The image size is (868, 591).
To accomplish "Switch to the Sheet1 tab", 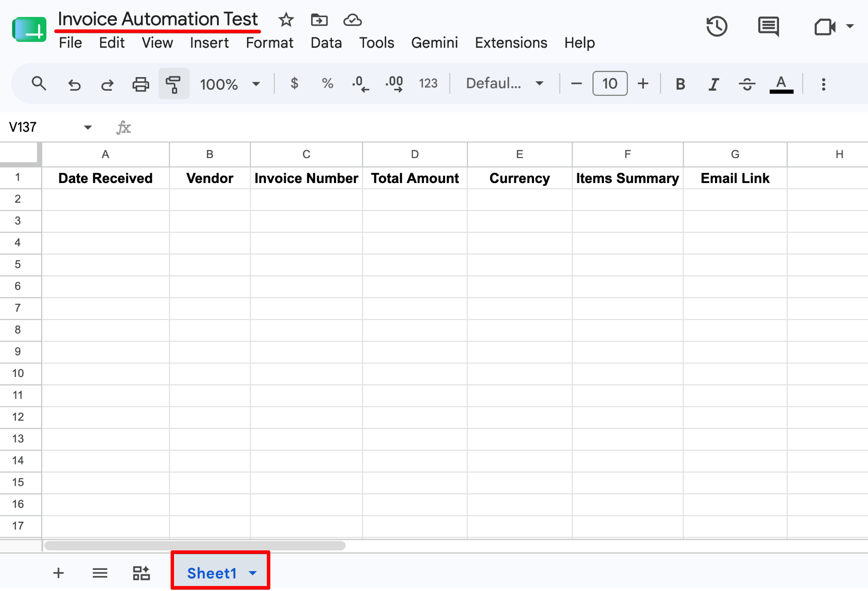I will 212,573.
